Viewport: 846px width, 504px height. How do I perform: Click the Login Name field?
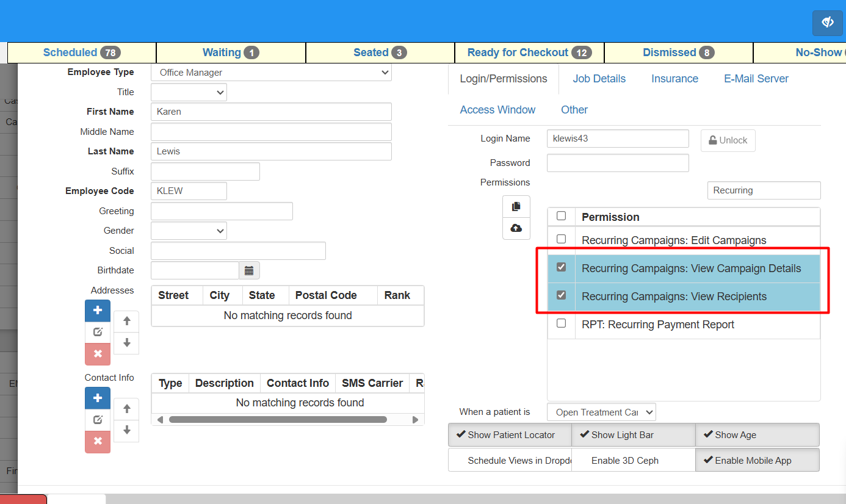coord(618,139)
